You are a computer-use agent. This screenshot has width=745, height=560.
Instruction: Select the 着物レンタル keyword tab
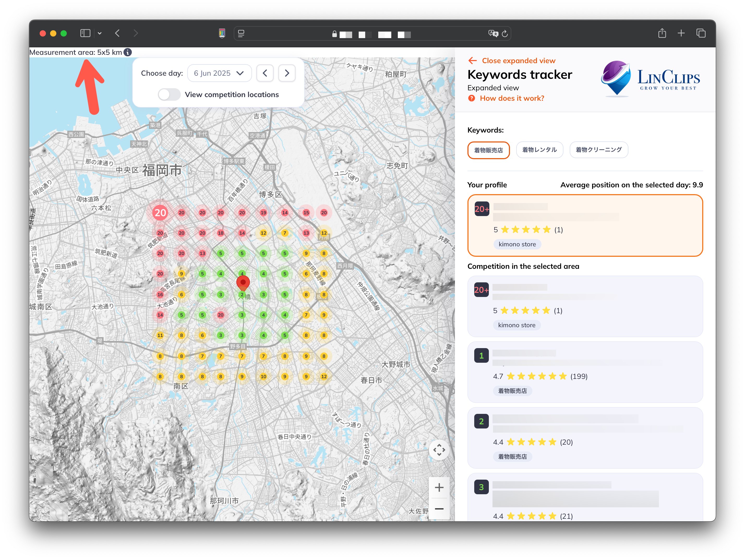[x=539, y=150]
